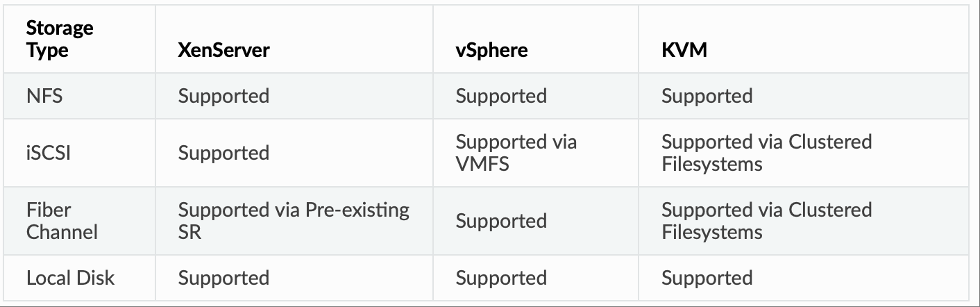
Task: Click KVM's Clustered Filesystems cell for Fiber Channel
Action: tap(766, 221)
